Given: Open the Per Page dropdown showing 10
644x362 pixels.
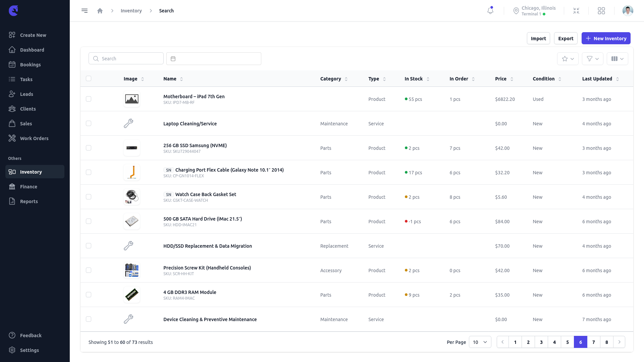Looking at the screenshot, I should pos(480,342).
